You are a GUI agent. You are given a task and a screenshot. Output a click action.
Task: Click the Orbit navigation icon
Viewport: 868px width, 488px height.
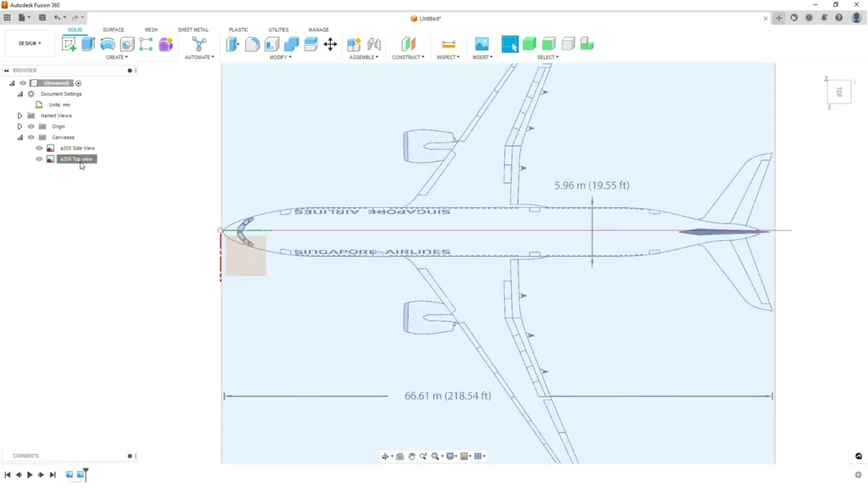coord(385,456)
